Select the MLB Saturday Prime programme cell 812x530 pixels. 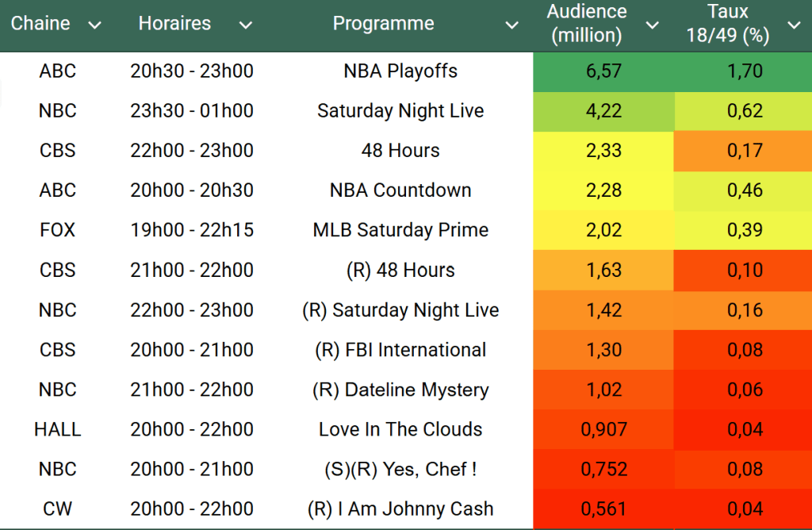tap(400, 230)
